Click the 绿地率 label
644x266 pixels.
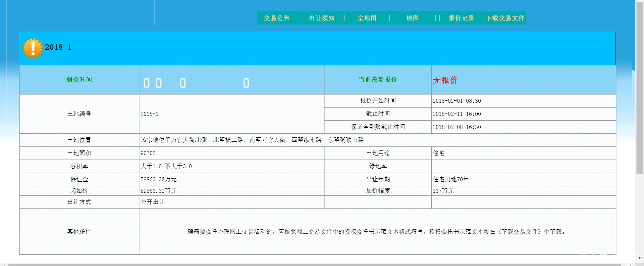coord(378,166)
